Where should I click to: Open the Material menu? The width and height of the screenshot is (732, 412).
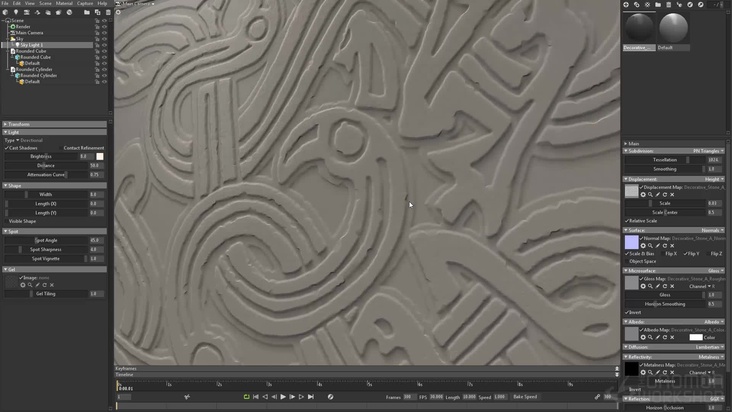point(64,3)
